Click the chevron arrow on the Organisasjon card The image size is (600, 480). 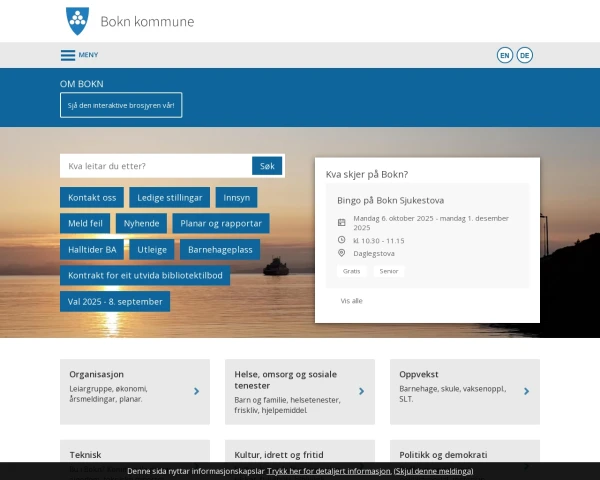point(197,391)
